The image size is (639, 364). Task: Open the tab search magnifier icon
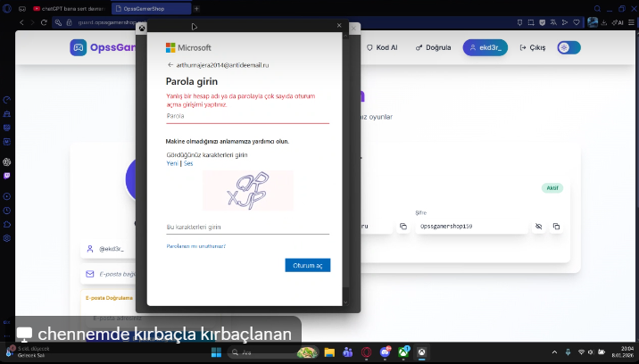597,9
